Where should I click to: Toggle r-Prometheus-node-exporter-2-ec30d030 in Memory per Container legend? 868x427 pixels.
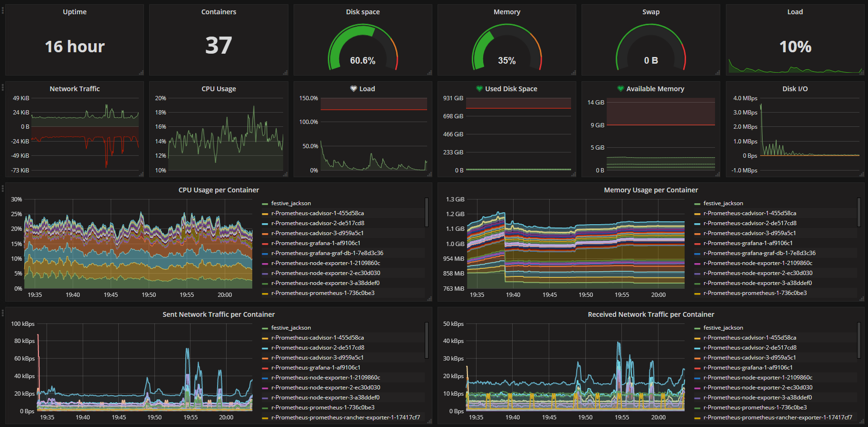758,273
